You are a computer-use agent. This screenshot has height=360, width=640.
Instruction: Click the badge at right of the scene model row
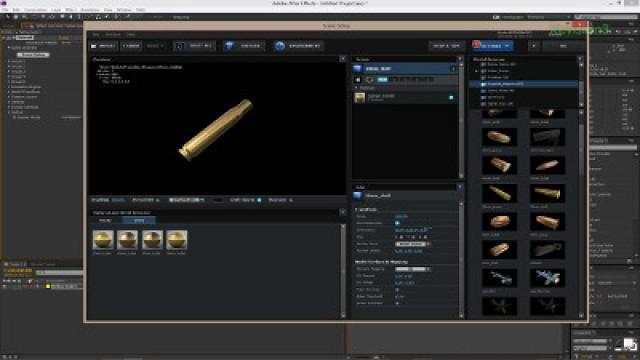(x=453, y=69)
